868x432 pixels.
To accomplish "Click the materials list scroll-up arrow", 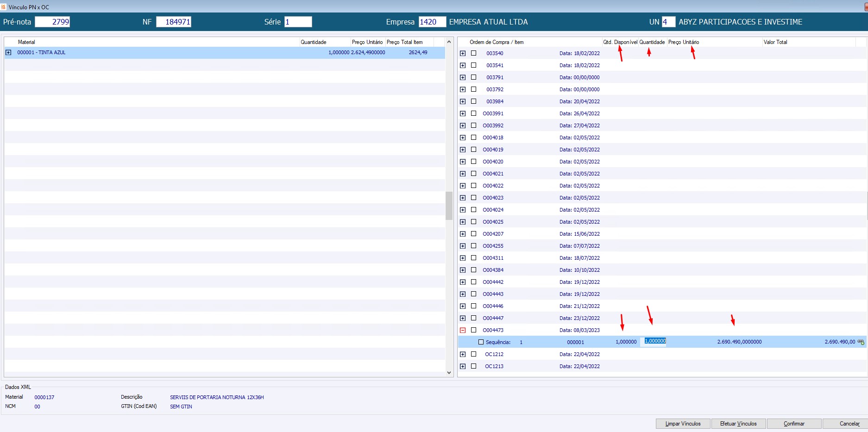I will (449, 42).
